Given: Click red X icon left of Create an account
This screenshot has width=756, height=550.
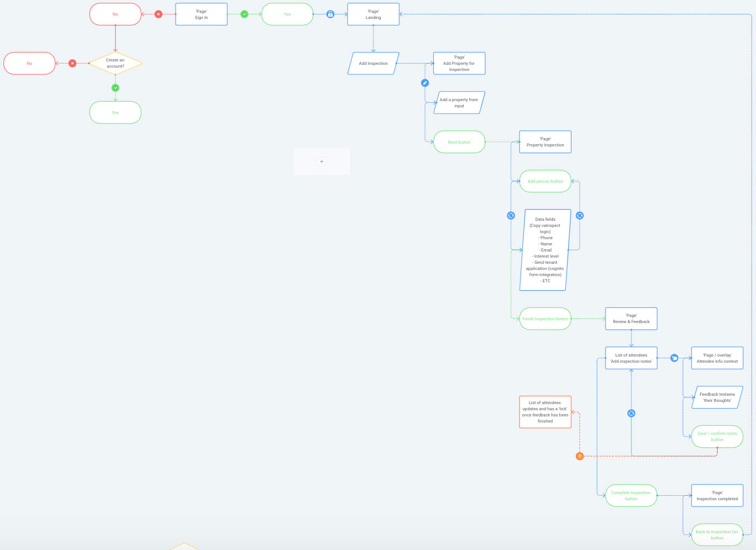Looking at the screenshot, I should click(72, 63).
